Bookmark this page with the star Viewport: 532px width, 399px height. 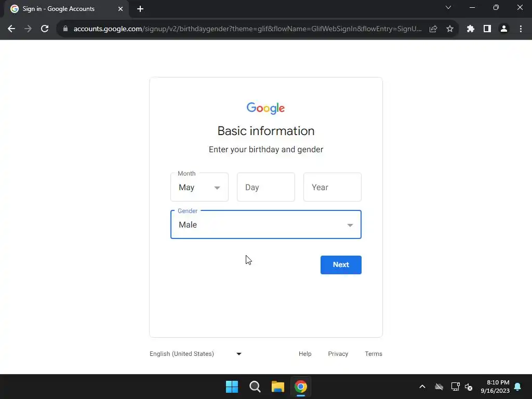(x=450, y=29)
